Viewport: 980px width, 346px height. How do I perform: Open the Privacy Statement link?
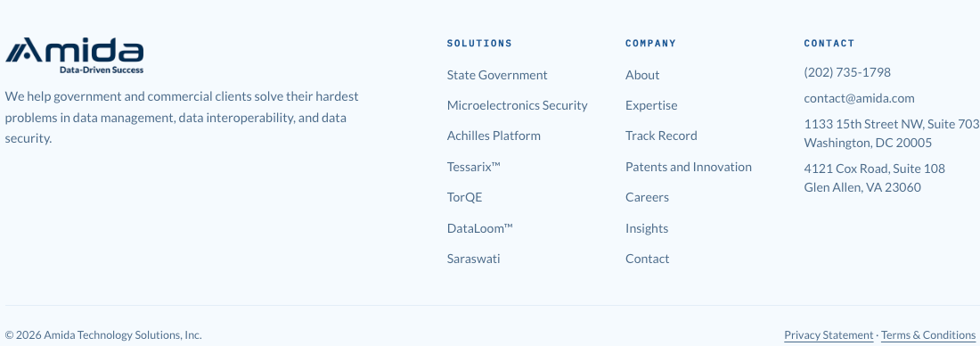point(829,335)
